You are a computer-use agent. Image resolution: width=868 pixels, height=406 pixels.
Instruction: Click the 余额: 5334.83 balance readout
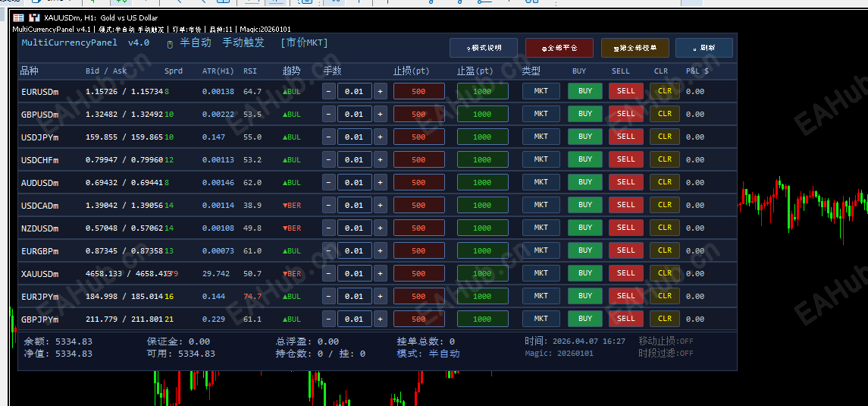click(58, 341)
